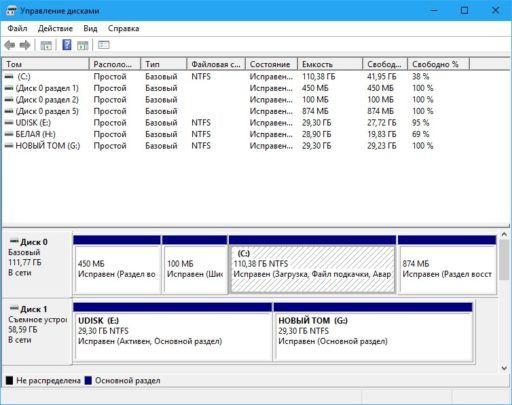Click the Disk Management title bar icon

11,11
